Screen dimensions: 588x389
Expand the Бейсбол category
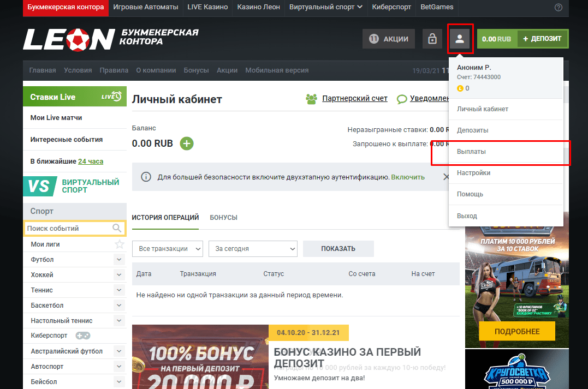119,382
